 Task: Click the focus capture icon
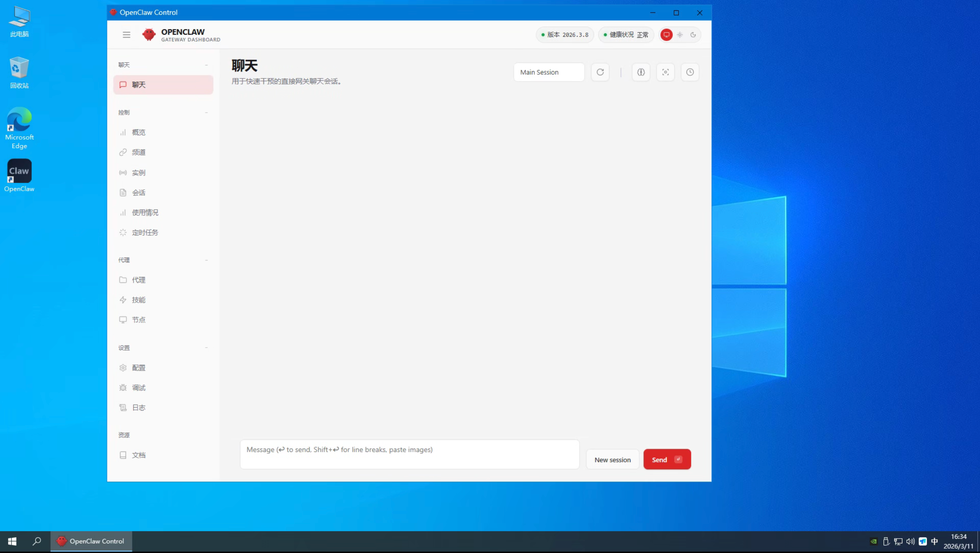pyautogui.click(x=665, y=72)
